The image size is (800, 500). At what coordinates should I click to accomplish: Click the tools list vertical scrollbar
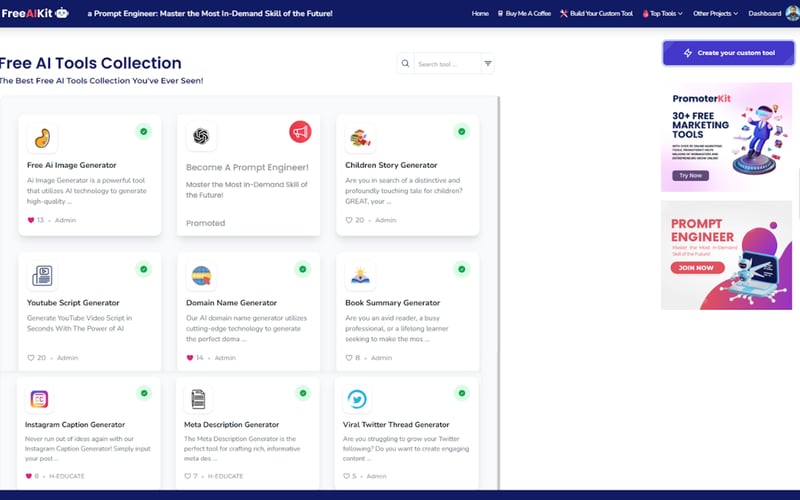[x=498, y=293]
